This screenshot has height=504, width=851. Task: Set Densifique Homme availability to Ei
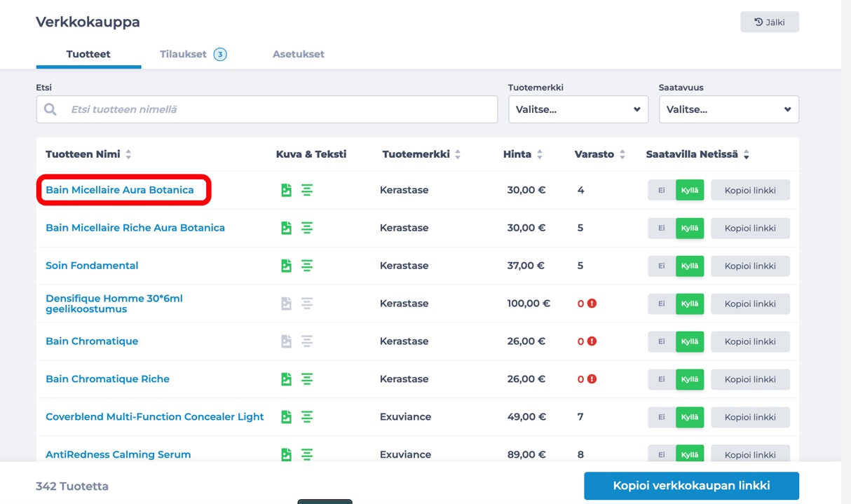tap(662, 304)
